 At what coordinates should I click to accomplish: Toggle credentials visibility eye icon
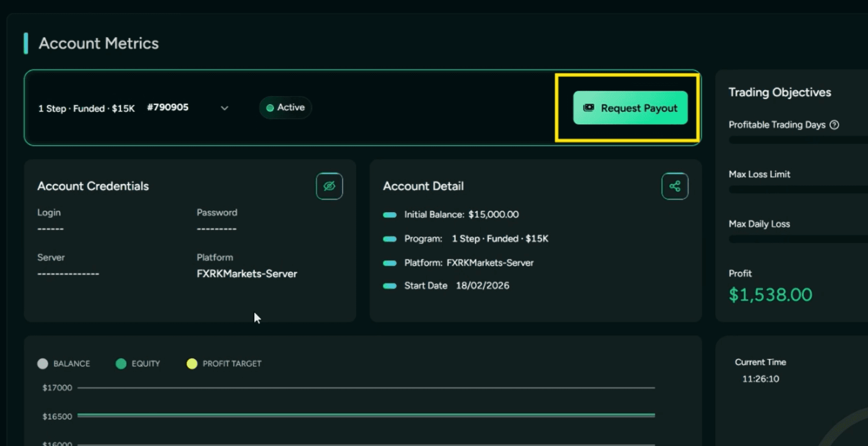329,186
